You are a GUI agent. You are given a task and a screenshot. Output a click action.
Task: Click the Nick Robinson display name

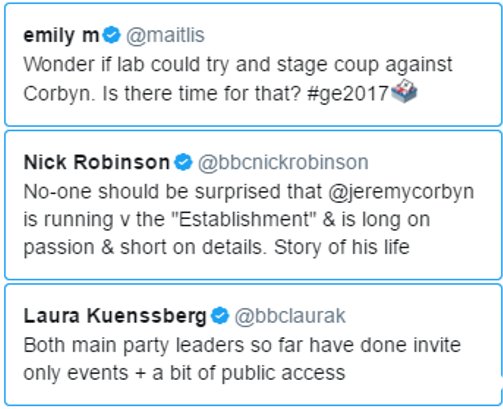pos(97,162)
